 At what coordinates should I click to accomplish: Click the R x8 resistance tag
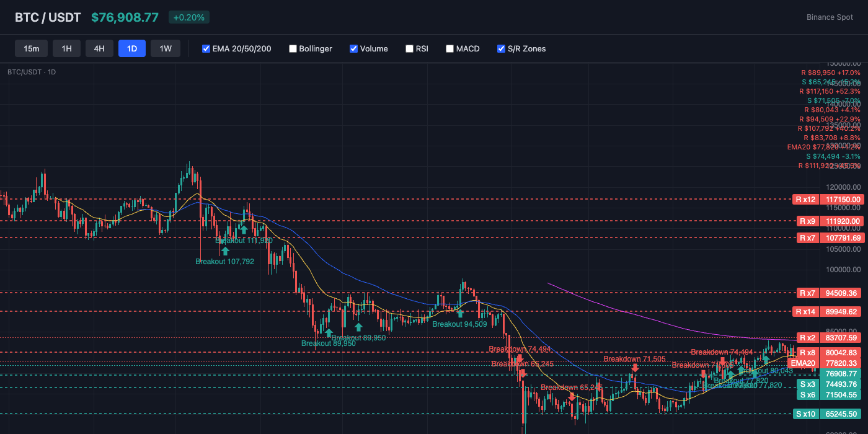[x=807, y=352]
